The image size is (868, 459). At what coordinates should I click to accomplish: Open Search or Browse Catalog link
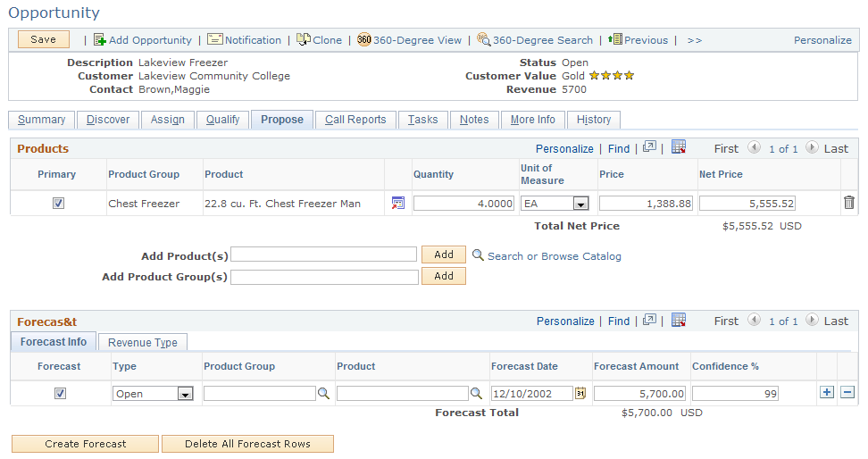(555, 256)
